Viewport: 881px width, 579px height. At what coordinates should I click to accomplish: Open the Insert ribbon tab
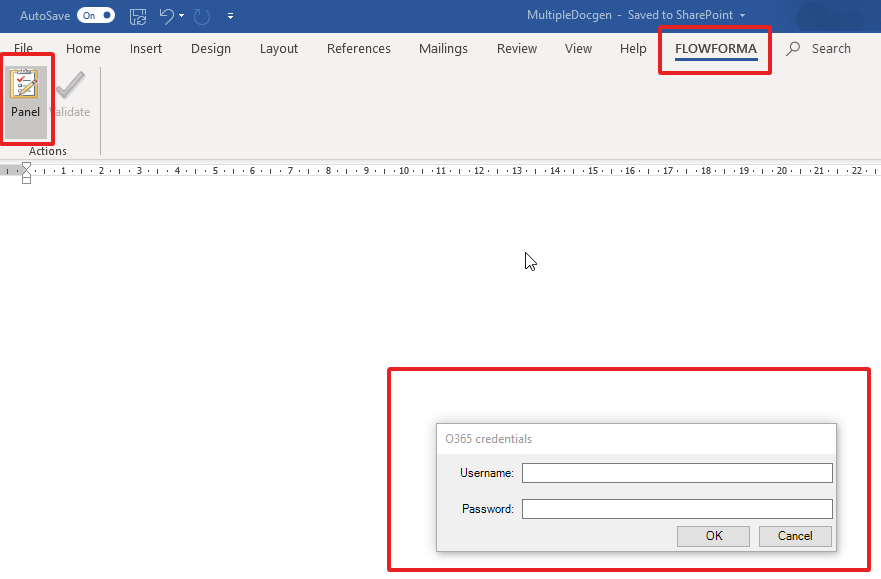click(x=146, y=48)
